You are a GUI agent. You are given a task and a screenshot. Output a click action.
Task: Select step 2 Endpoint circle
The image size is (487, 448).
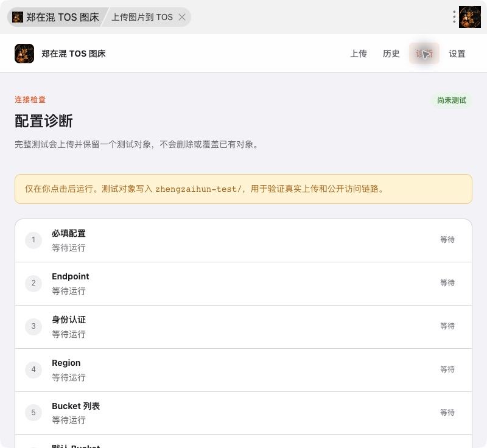33,283
